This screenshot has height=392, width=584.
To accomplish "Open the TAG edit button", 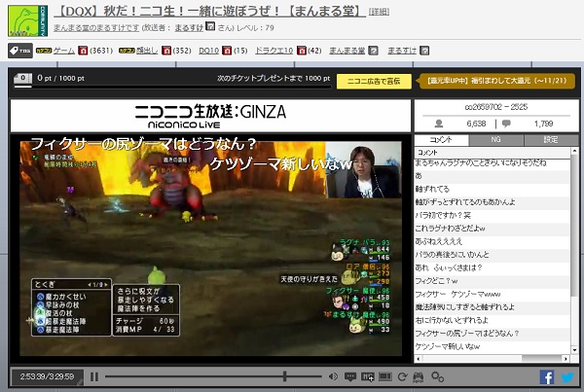I will pyautogui.click(x=20, y=51).
